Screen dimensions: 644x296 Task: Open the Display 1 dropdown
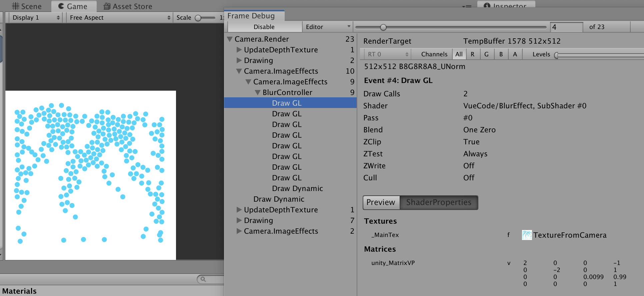pos(36,18)
